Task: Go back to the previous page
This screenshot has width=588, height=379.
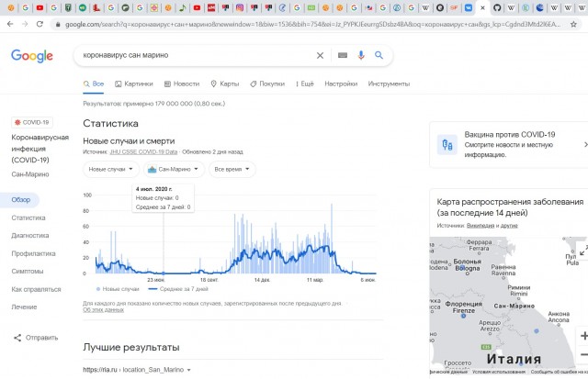Action: 10,24
